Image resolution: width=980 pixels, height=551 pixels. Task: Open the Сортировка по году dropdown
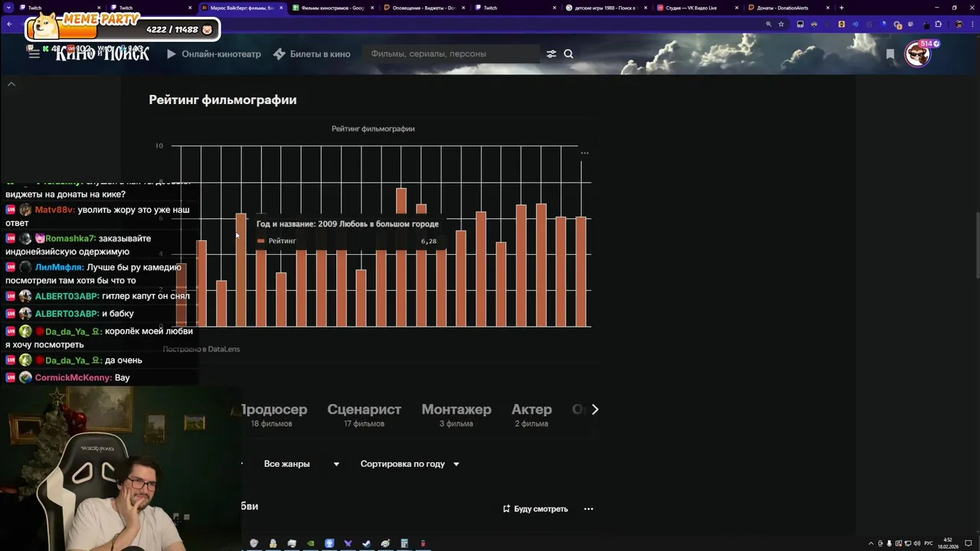[410, 464]
